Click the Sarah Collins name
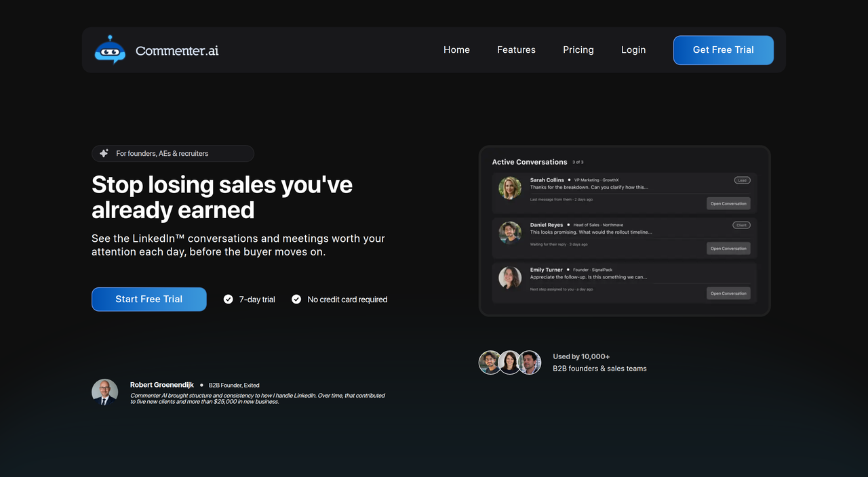This screenshot has height=477, width=868. point(547,180)
